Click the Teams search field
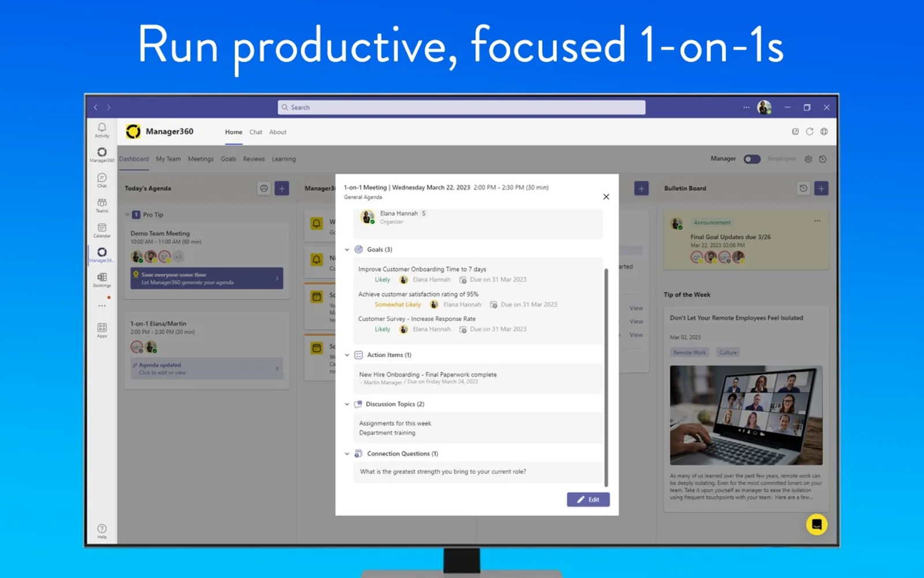 (x=461, y=108)
